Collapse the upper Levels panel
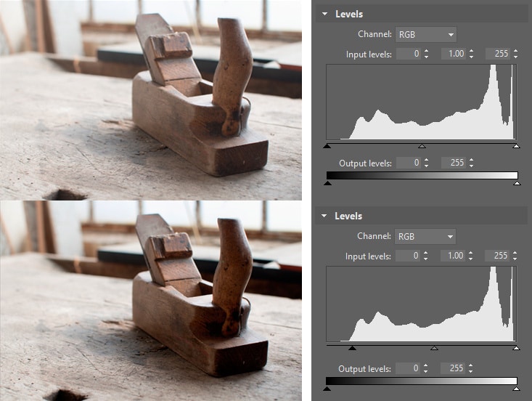This screenshot has height=401, width=532. click(324, 14)
